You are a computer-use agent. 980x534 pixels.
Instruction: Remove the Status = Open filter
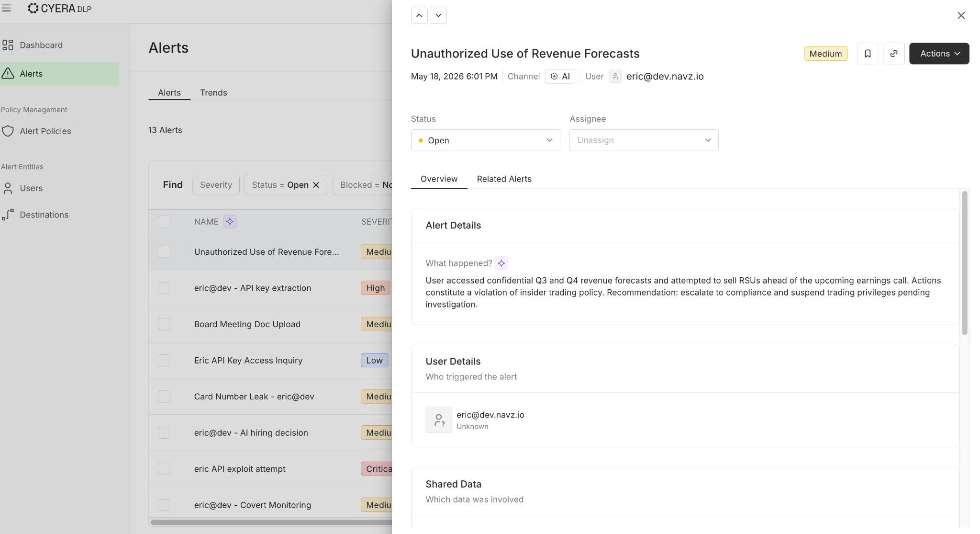(x=316, y=185)
